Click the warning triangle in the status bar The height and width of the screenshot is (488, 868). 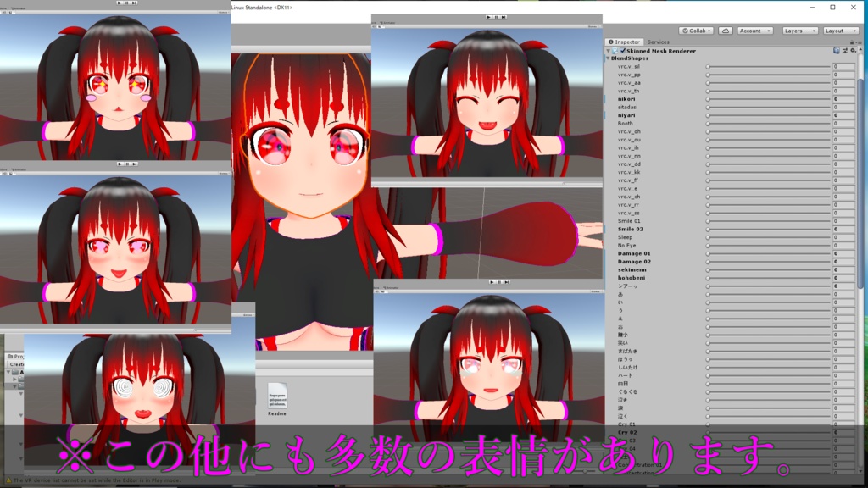click(7, 481)
